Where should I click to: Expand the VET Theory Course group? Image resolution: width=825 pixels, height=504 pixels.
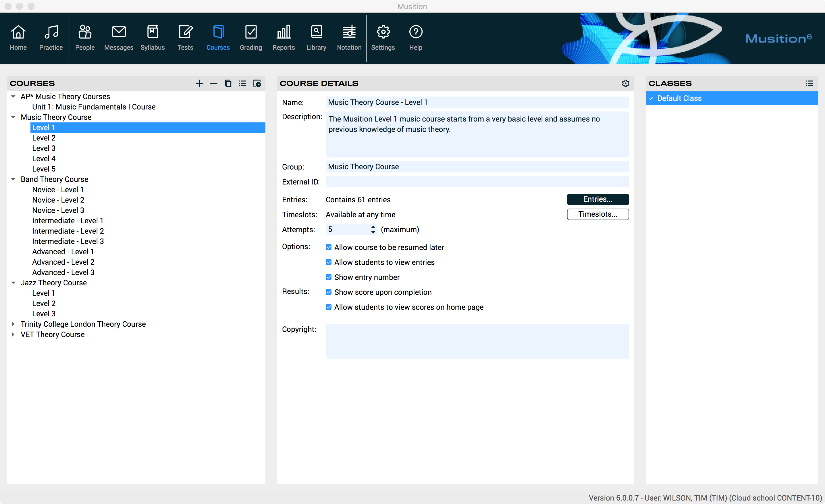(13, 334)
